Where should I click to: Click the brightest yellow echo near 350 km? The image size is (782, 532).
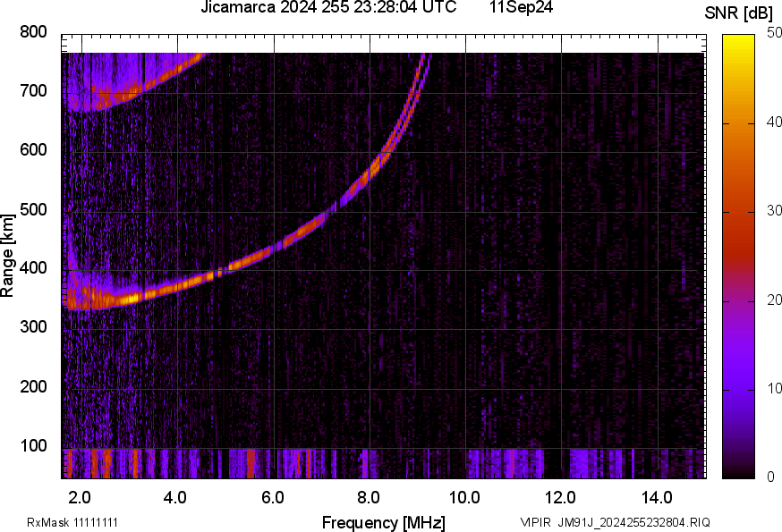[x=131, y=298]
